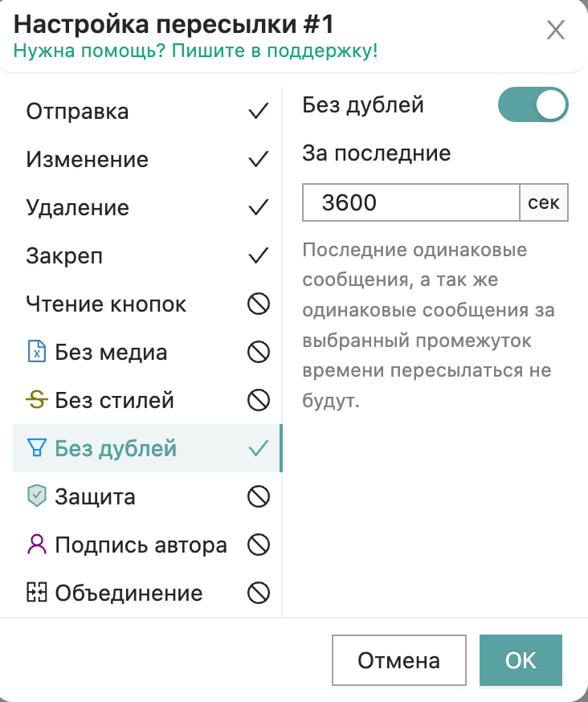Click the disabled status icon for Защита
This screenshot has width=588, height=702.
(258, 497)
